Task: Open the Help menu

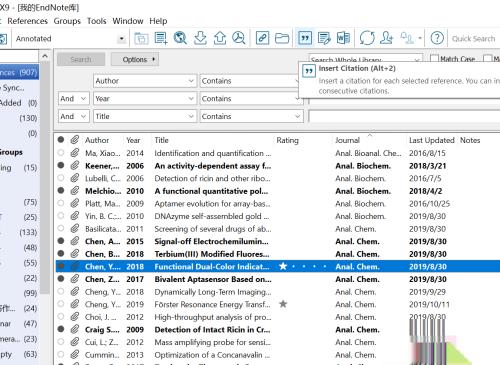Action: [158, 21]
